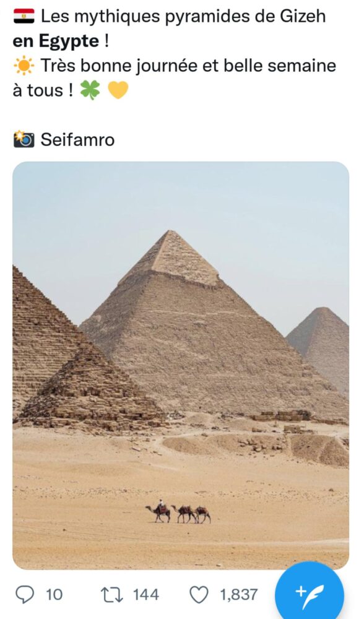
Task: Retweet this post using the arrows icon
Action: [111, 594]
